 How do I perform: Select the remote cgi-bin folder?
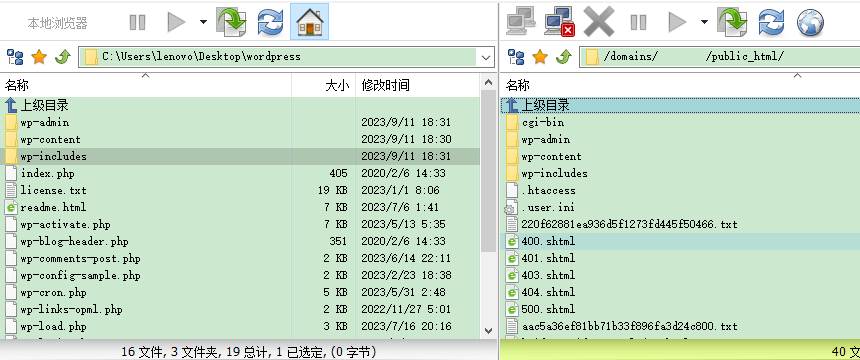tap(680, 122)
